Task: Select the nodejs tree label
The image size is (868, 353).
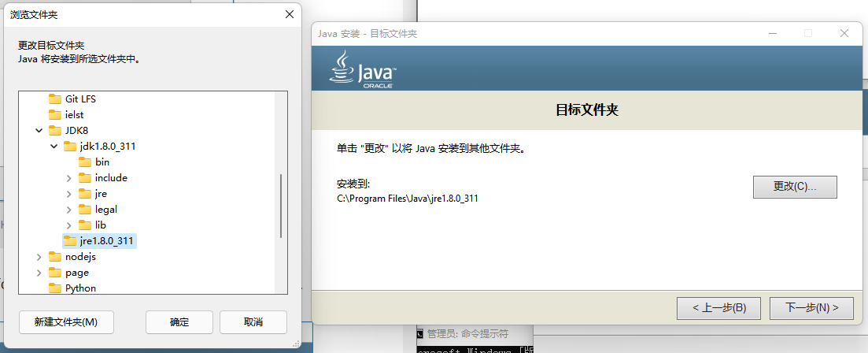Action: (81, 257)
